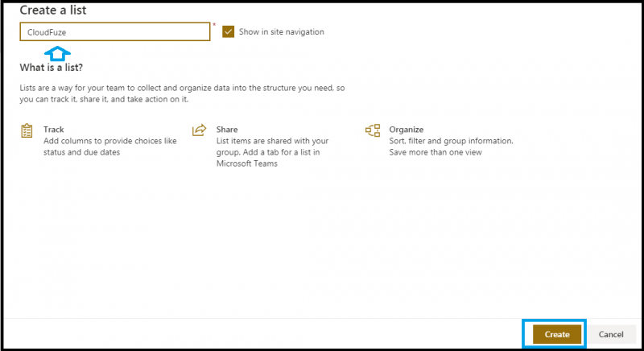Click the 'Lists are a way for your team' description
The width and height of the screenshot is (644, 351).
pos(183,93)
